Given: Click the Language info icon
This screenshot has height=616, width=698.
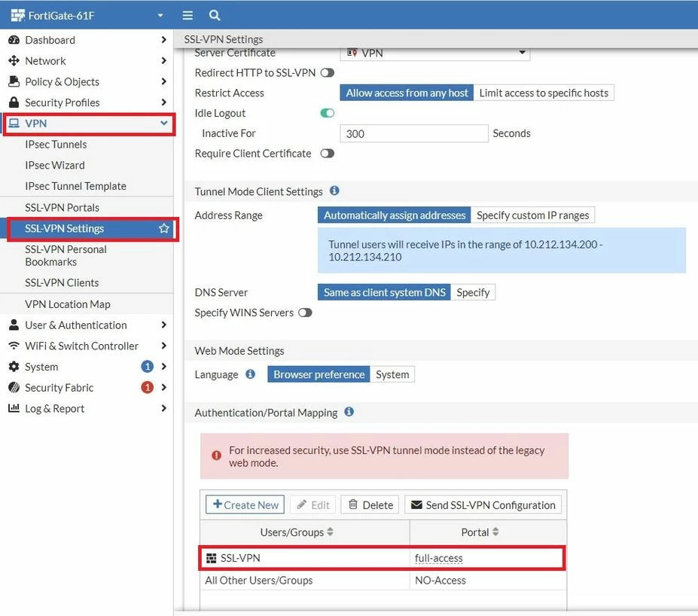Looking at the screenshot, I should coord(251,374).
